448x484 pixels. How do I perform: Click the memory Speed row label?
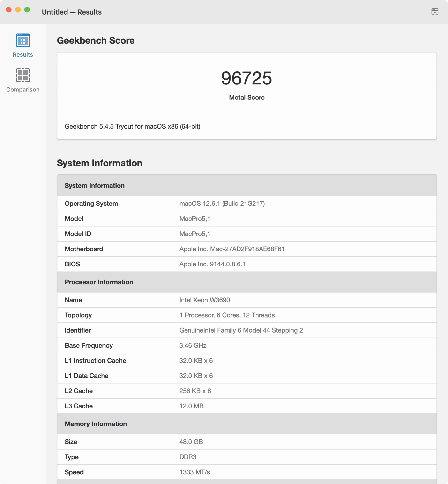pos(74,472)
